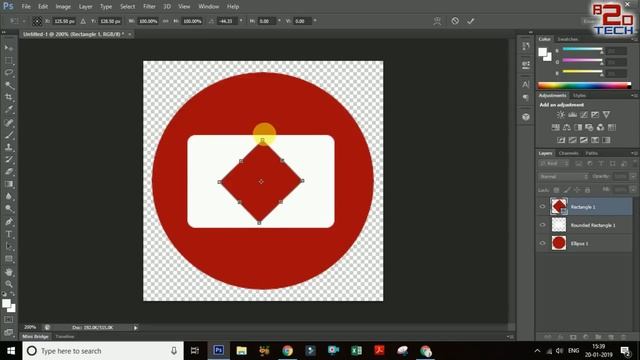Image resolution: width=640 pixels, height=360 pixels.
Task: Select the Eraser tool
Action: click(x=9, y=171)
